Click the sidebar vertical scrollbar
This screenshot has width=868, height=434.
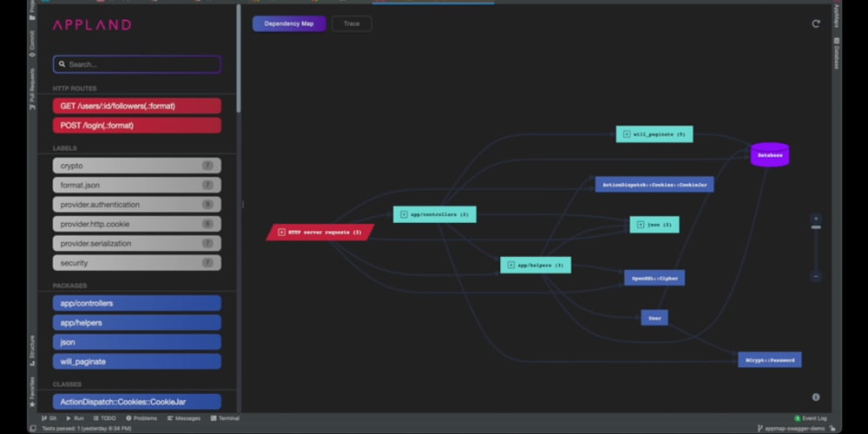pyautogui.click(x=239, y=59)
